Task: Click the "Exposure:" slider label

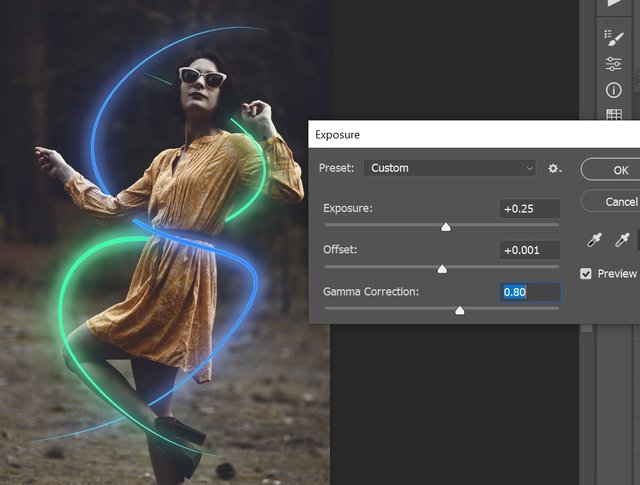Action: point(348,208)
